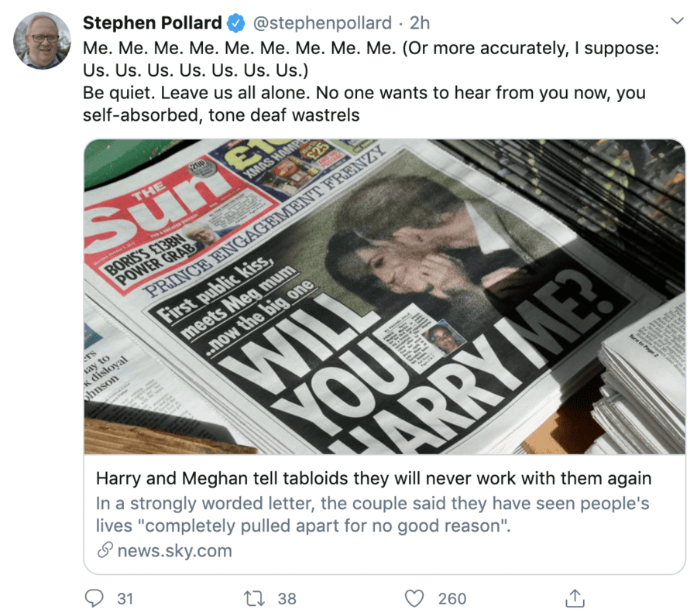Screen dimensions: 697x616
Task: Select the 'strongly worded letter' card description
Action: coord(372,515)
